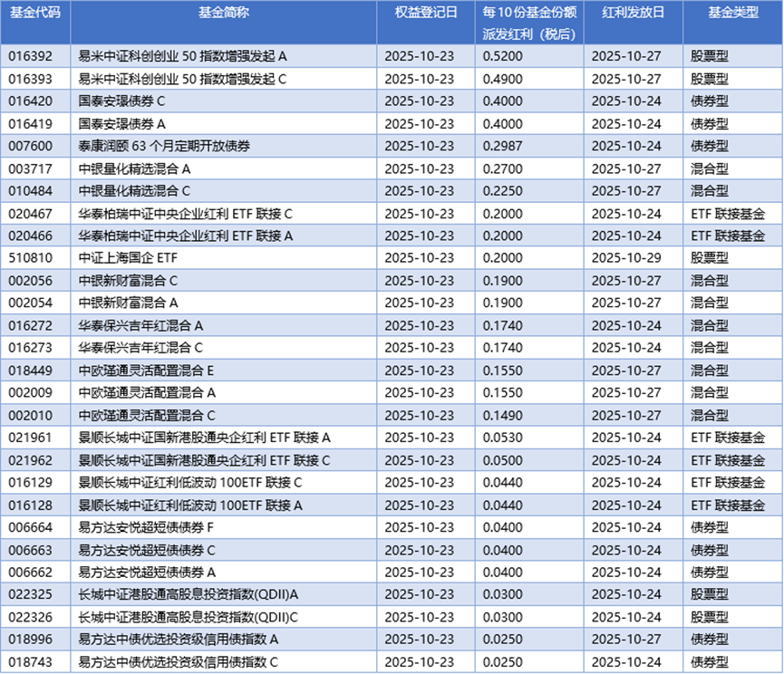This screenshot has width=784, height=674.
Task: Click fund code 016392
Action: point(31,56)
